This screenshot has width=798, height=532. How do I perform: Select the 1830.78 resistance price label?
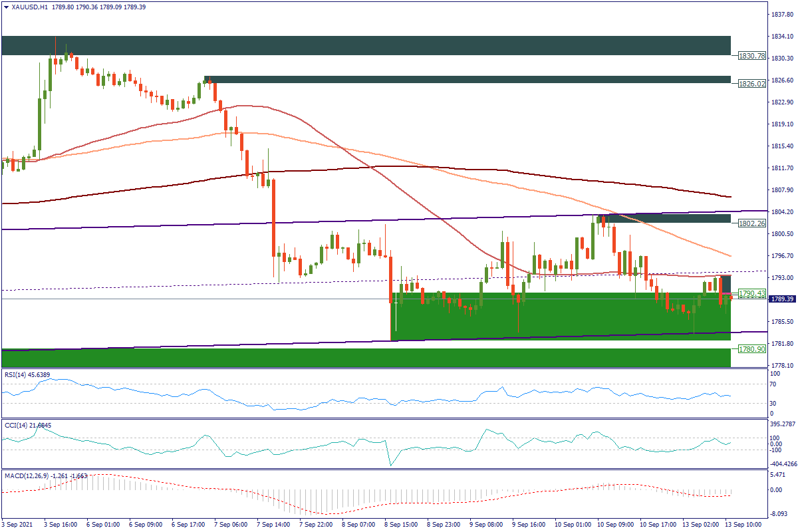coord(750,57)
